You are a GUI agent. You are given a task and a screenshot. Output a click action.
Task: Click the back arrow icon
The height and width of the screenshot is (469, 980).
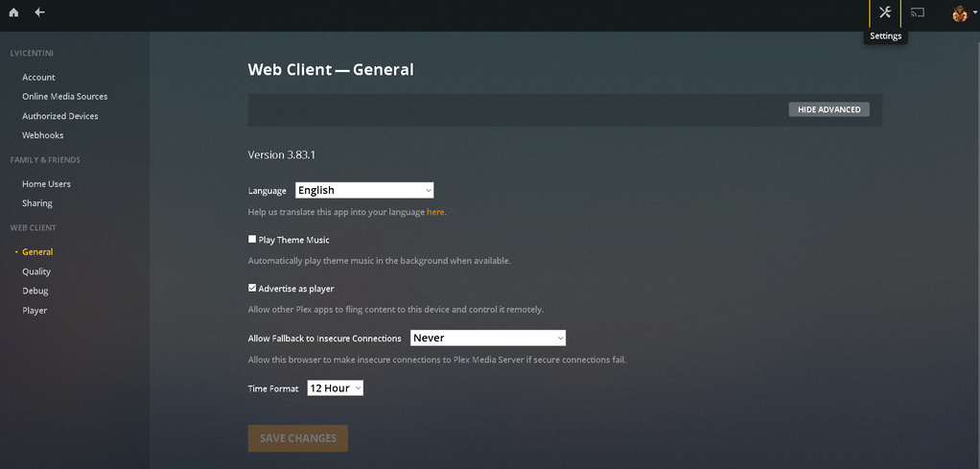(x=39, y=12)
